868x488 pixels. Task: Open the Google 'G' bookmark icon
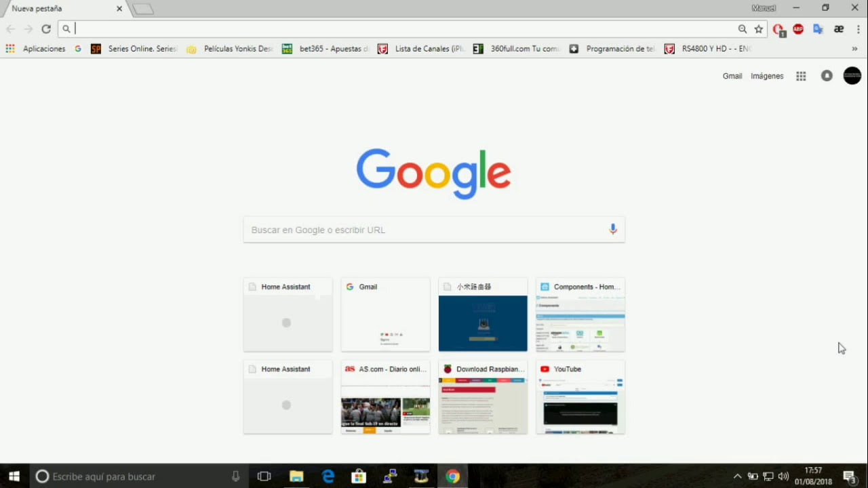[79, 49]
